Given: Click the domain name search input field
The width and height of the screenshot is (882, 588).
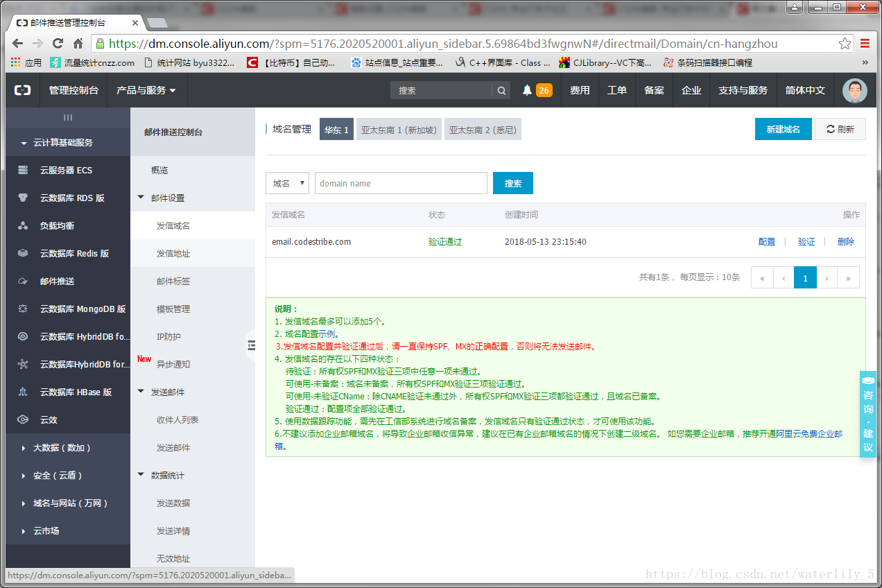Looking at the screenshot, I should point(401,184).
